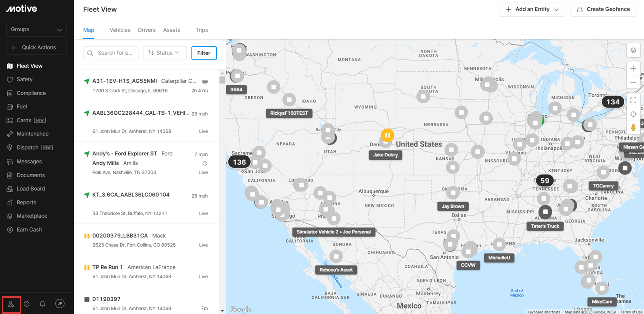Open the help menu question mark icon
The height and width of the screenshot is (314, 644).
[x=27, y=303]
